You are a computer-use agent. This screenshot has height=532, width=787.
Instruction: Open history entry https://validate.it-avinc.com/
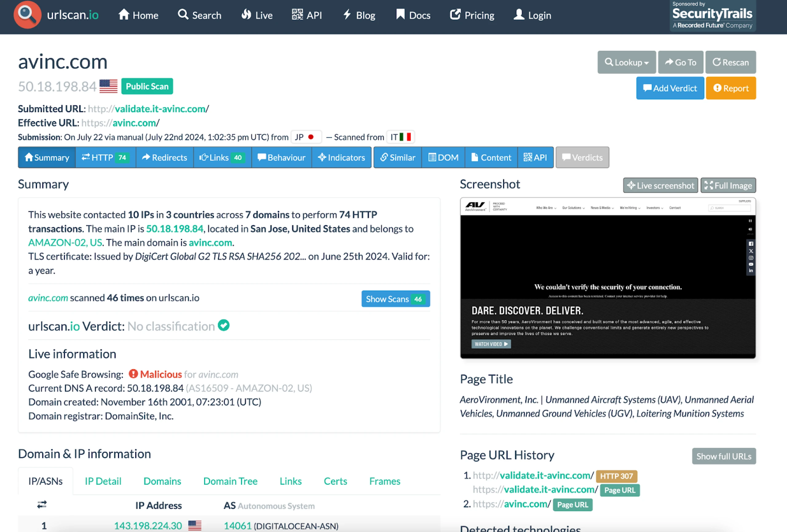pos(536,489)
